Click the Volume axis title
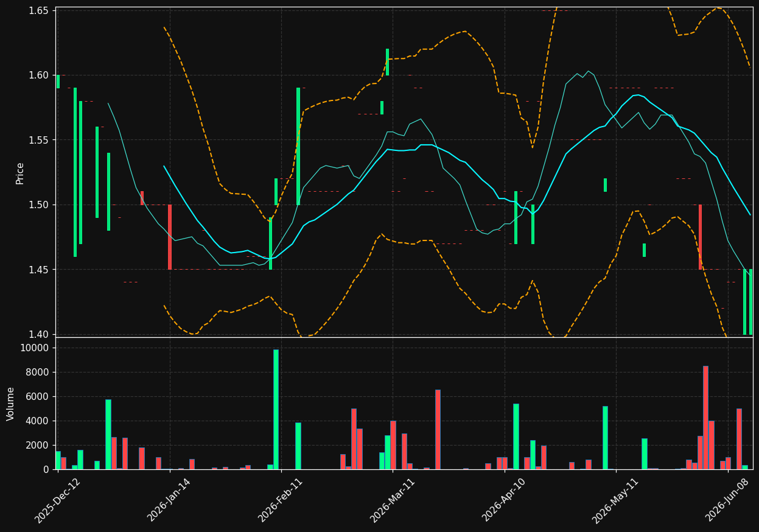This screenshot has width=759, height=532. [11, 404]
